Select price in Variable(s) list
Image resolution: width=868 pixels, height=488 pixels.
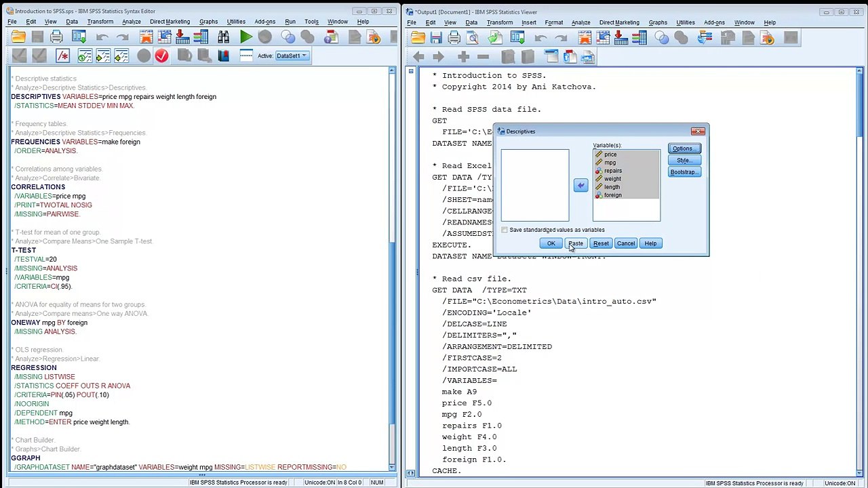[626, 155]
